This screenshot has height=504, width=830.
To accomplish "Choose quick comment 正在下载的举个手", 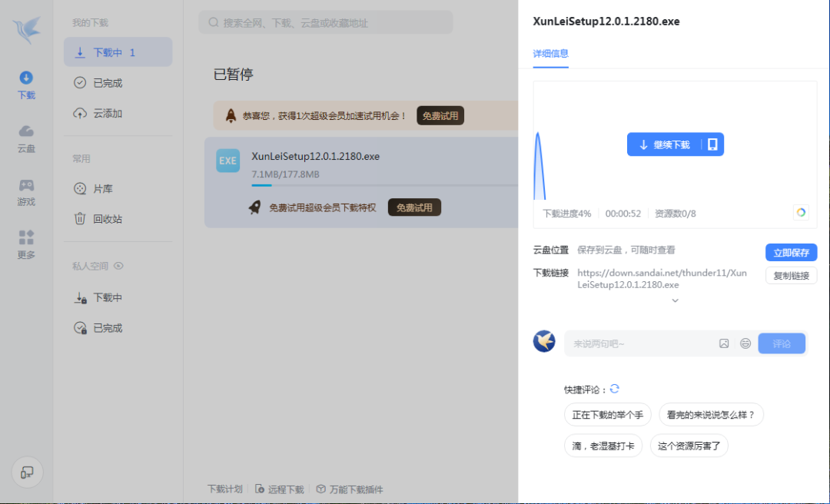I will click(608, 415).
